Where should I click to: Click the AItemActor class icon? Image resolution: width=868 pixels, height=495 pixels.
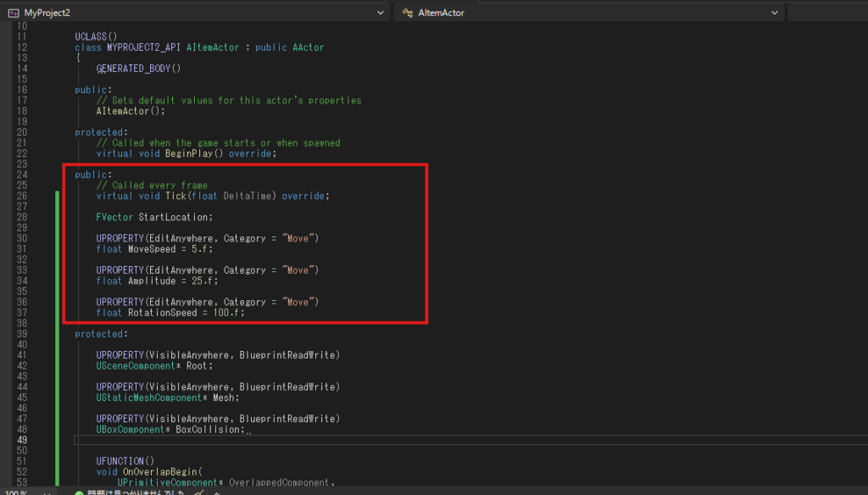408,13
